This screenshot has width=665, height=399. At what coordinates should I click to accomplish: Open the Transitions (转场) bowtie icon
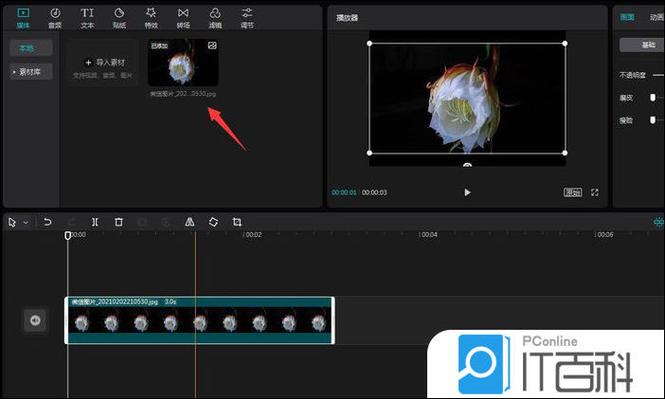(183, 18)
